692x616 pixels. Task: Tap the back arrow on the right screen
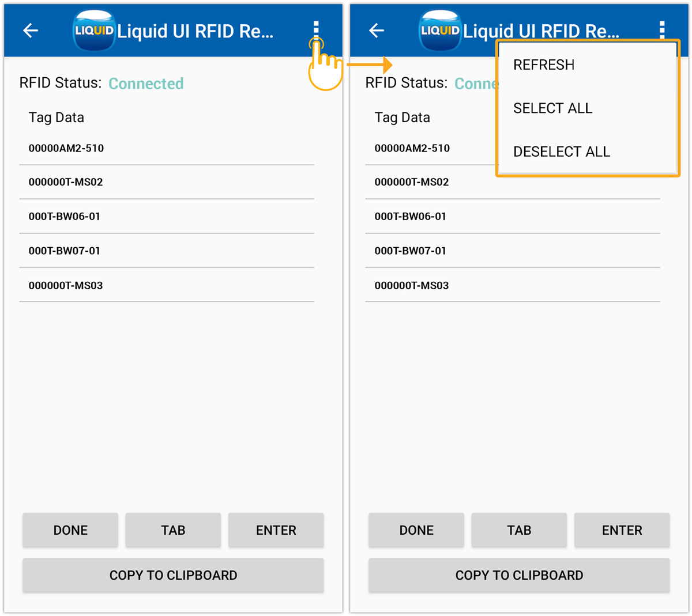pyautogui.click(x=376, y=31)
